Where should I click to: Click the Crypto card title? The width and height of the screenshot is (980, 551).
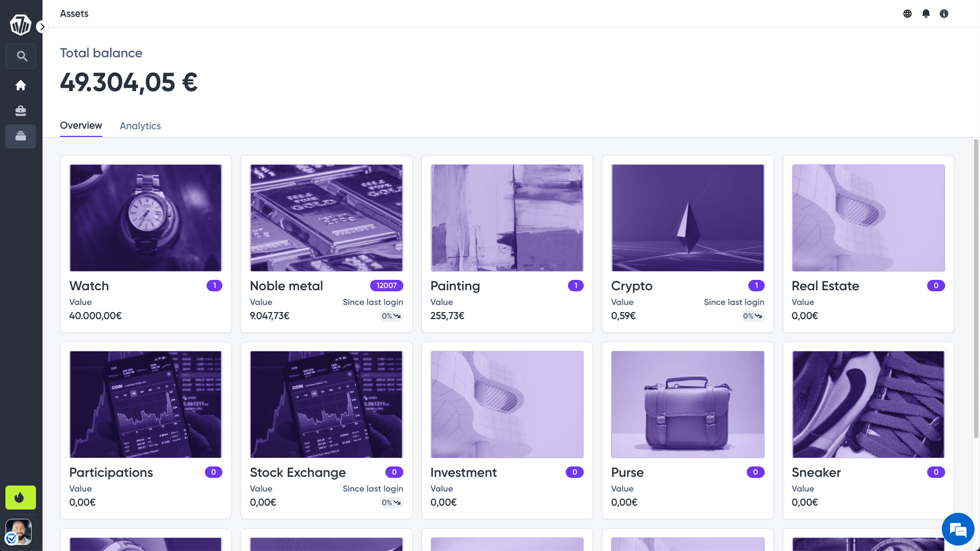[632, 286]
